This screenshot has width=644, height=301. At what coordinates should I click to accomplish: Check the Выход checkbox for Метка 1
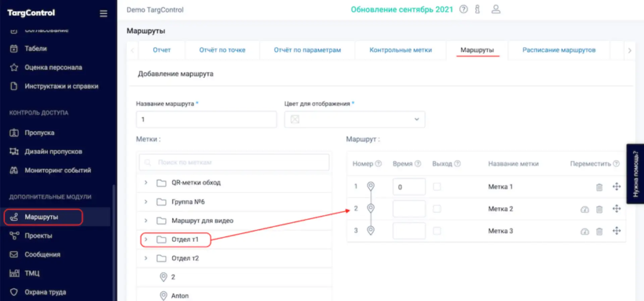(437, 186)
